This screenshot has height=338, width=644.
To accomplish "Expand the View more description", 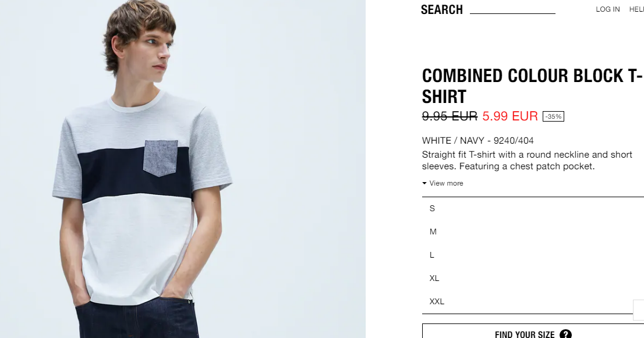I will coord(443,183).
